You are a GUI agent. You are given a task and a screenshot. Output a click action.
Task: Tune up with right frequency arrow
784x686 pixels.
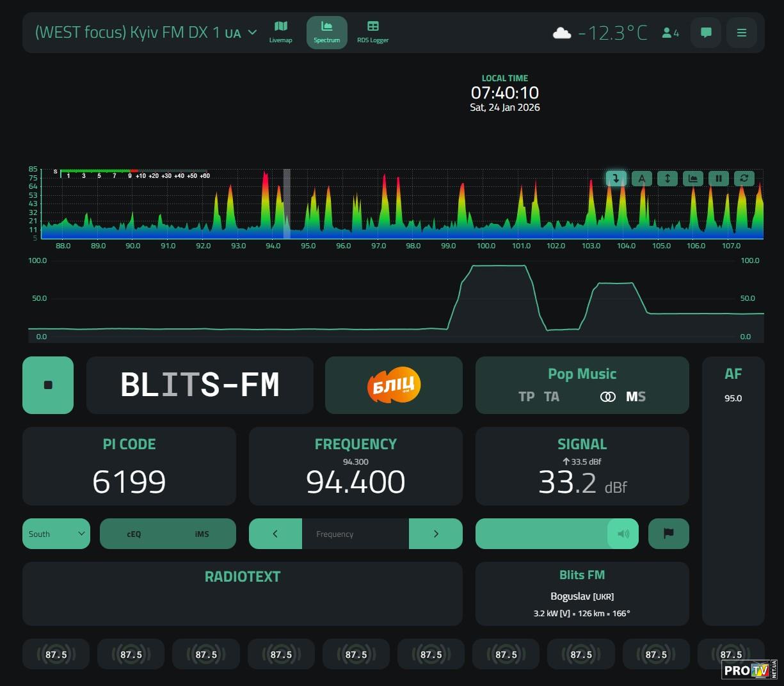click(436, 534)
